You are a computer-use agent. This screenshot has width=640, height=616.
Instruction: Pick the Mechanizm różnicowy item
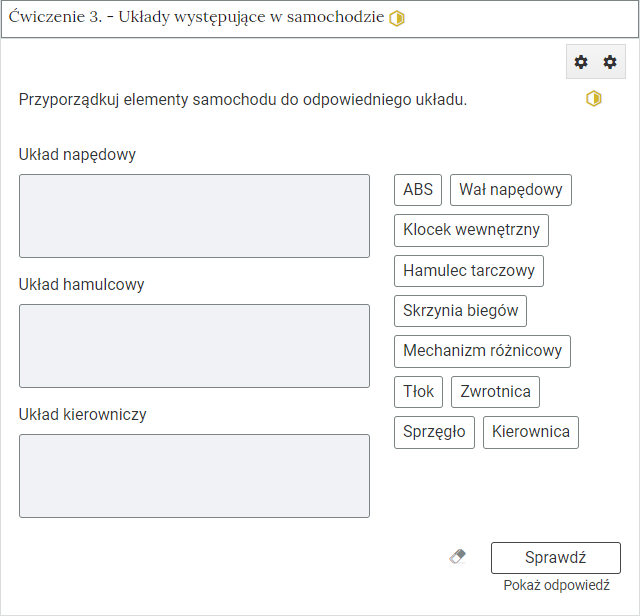pyautogui.click(x=482, y=351)
